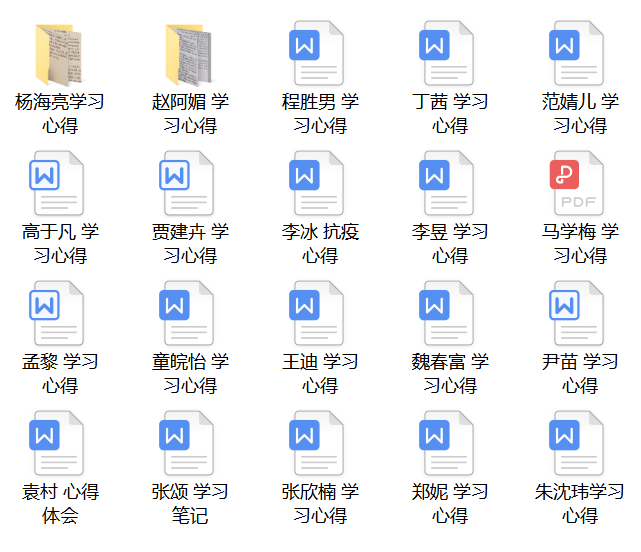Click the file name 王迪 学习心得

(x=320, y=374)
